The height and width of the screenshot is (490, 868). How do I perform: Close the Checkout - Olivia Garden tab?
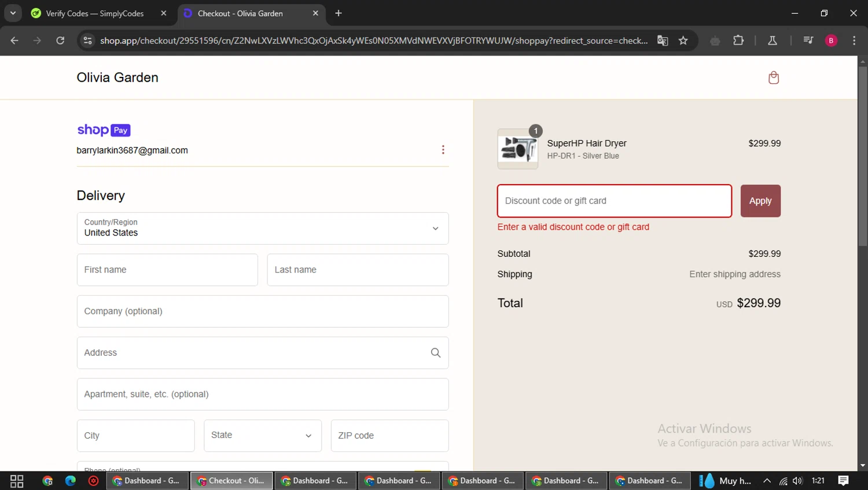click(x=315, y=13)
